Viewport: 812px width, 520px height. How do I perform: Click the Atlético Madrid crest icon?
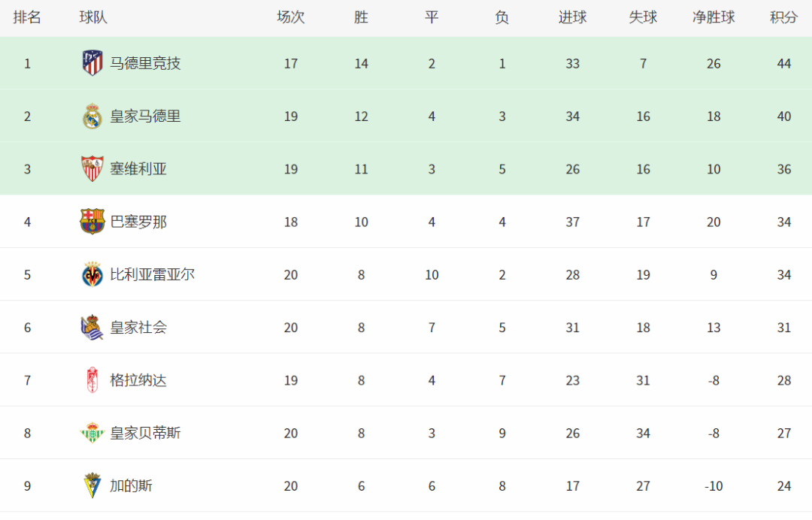coord(92,63)
